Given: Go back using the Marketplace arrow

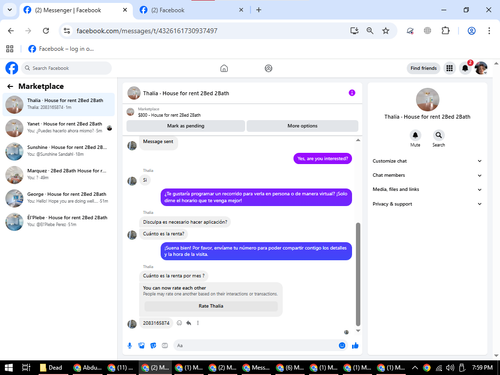Looking at the screenshot, I should tap(10, 86).
